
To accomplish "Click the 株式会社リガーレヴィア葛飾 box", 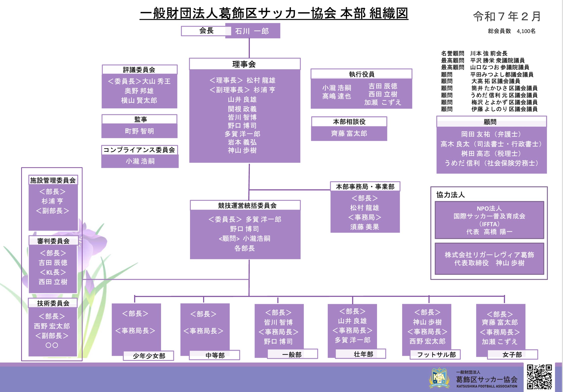I will click(x=489, y=259).
